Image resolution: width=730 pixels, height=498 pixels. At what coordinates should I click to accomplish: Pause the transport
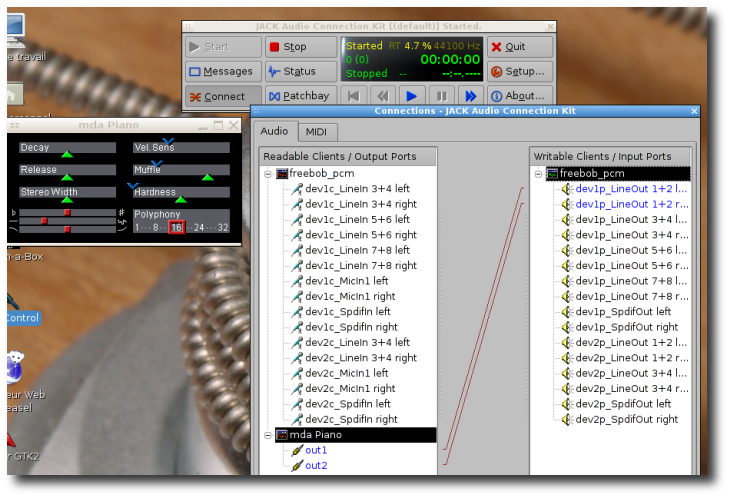click(x=441, y=96)
